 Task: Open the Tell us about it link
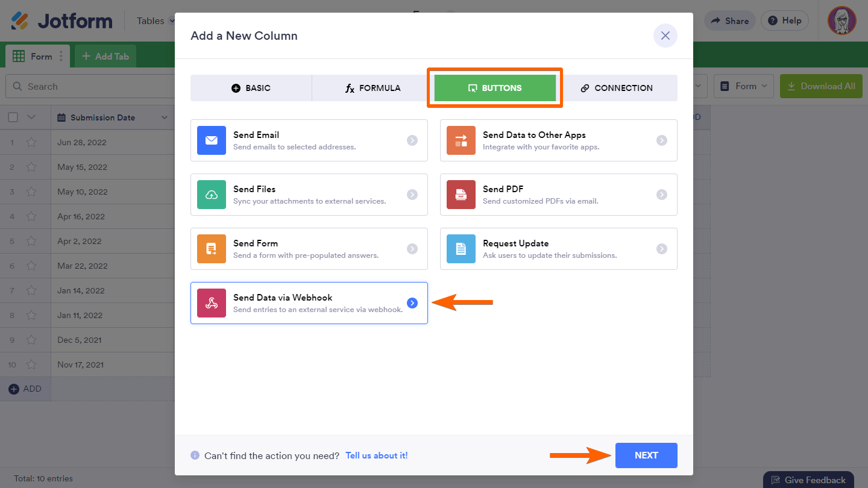click(x=376, y=455)
